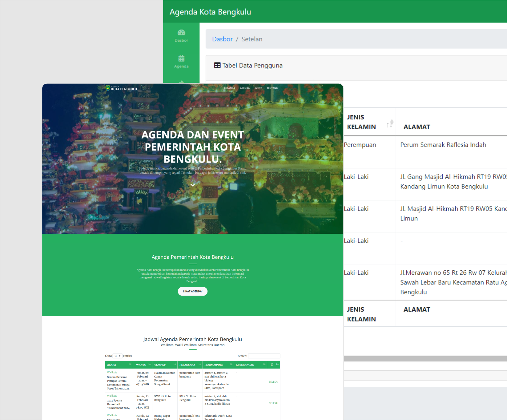
Task: Click the down chevron below the hero text
Action: tap(193, 185)
